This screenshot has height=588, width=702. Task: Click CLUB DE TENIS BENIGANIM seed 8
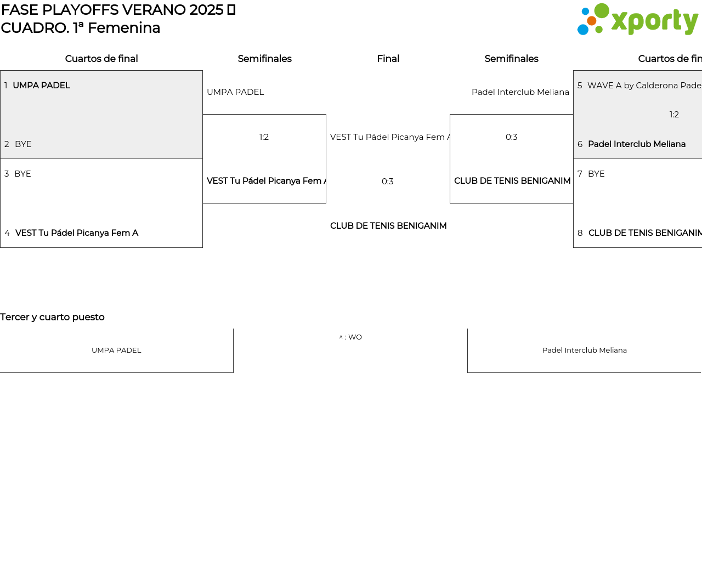[x=644, y=233]
